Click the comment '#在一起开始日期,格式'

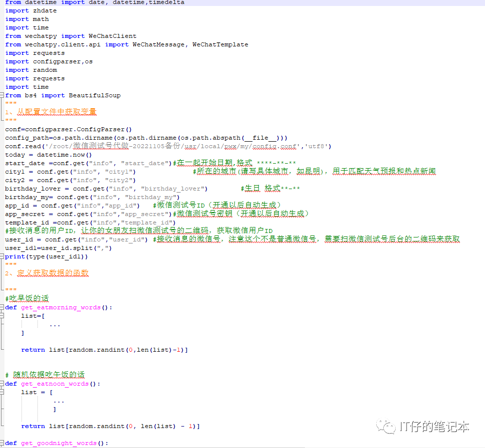[x=235, y=163]
